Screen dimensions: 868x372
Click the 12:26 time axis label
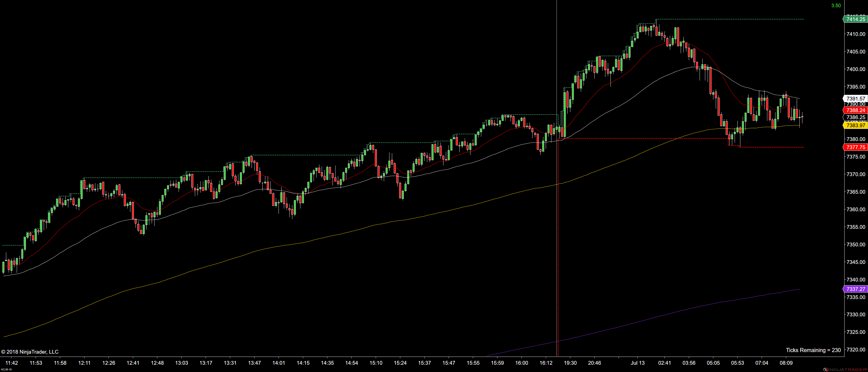pos(109,363)
